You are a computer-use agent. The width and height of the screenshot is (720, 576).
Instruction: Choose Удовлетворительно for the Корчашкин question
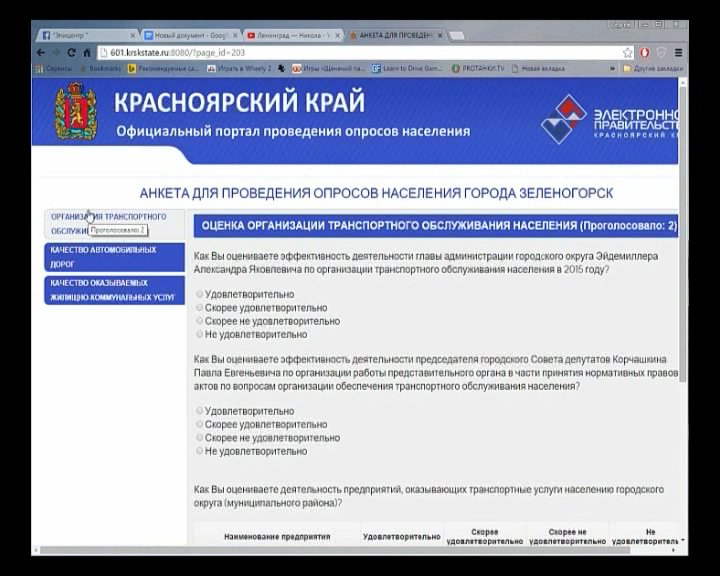(x=199, y=411)
